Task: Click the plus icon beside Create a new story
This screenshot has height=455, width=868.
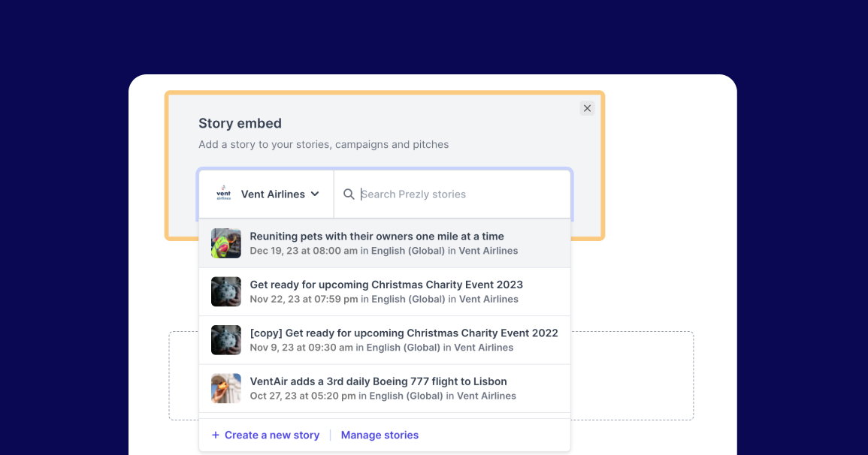Action: click(x=216, y=435)
